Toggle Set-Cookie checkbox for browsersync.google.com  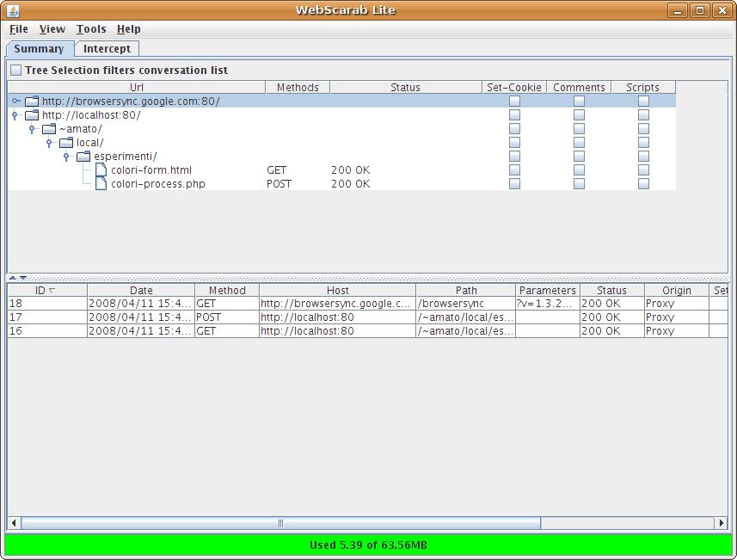pyautogui.click(x=514, y=102)
